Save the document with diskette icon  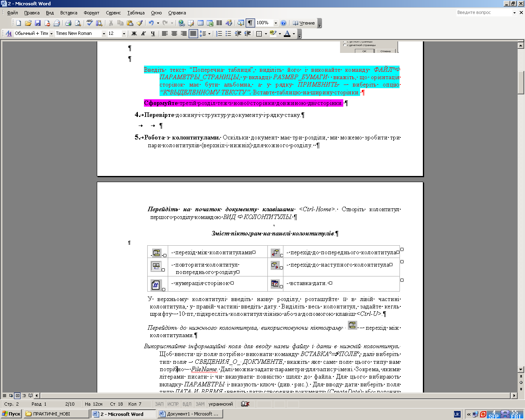coord(37,23)
